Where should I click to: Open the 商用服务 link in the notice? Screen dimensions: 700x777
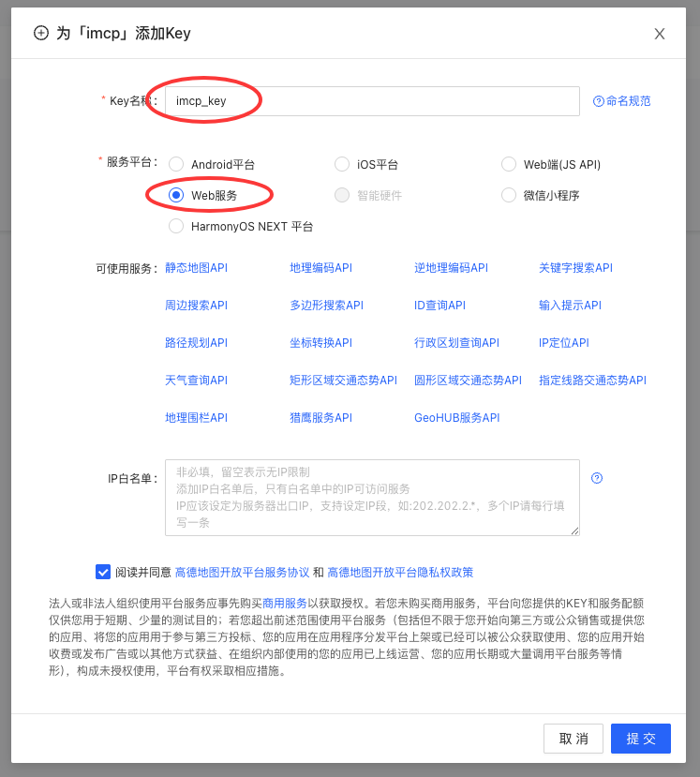click(x=285, y=603)
